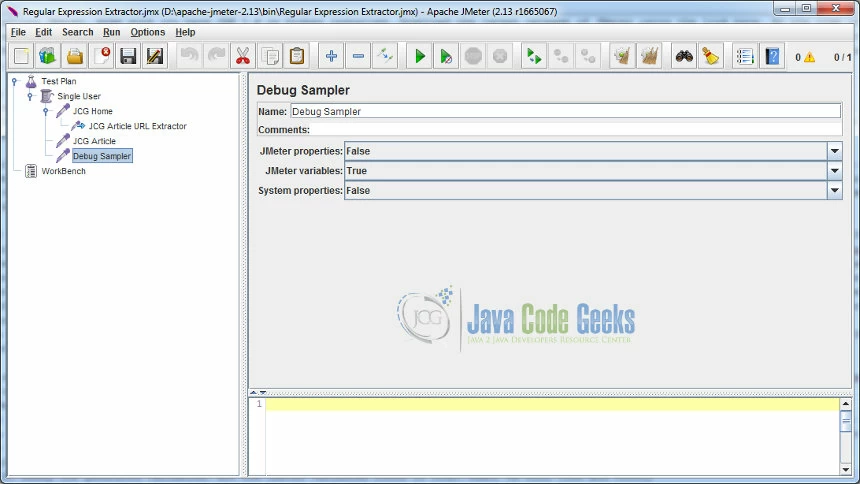Viewport: 860px width, 484px height.
Task: Click the Name input field
Action: (x=565, y=111)
